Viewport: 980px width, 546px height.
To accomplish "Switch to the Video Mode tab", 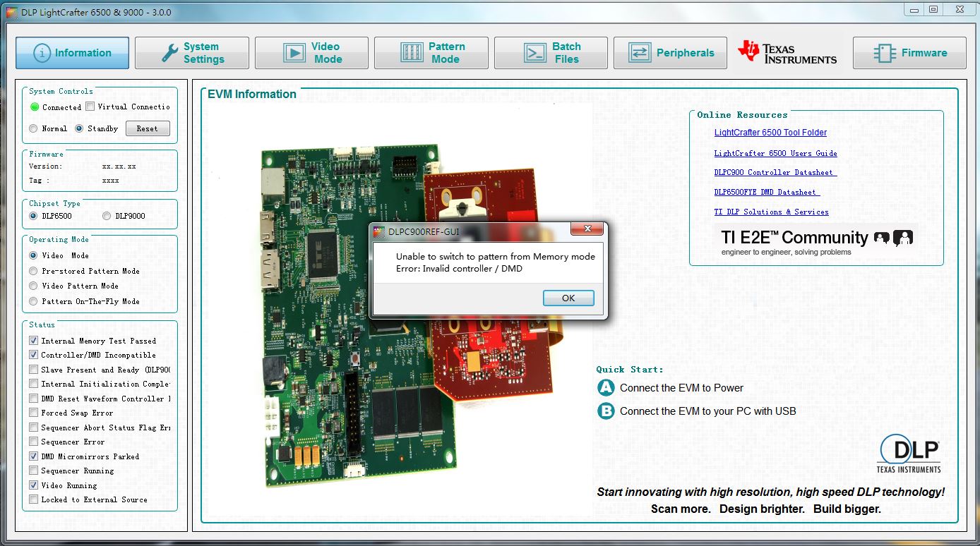I will click(311, 53).
